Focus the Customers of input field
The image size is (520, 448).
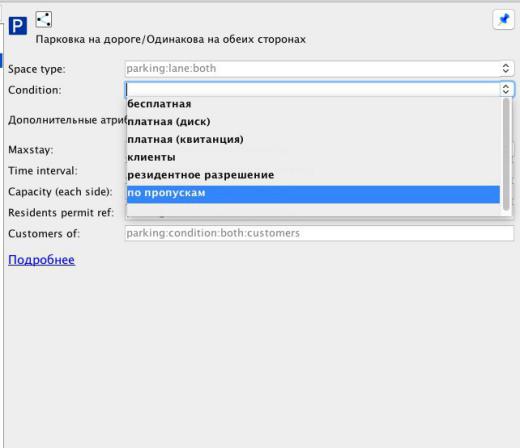319,233
